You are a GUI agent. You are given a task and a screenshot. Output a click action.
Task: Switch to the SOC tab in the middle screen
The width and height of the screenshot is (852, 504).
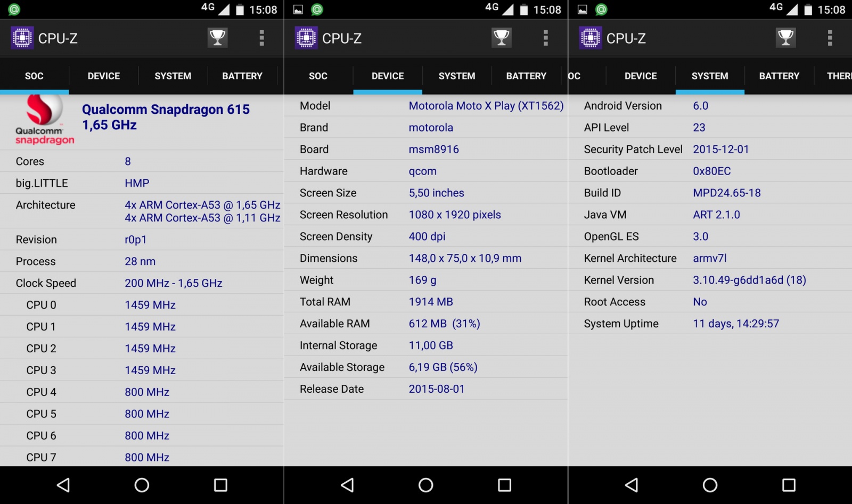[x=318, y=76]
